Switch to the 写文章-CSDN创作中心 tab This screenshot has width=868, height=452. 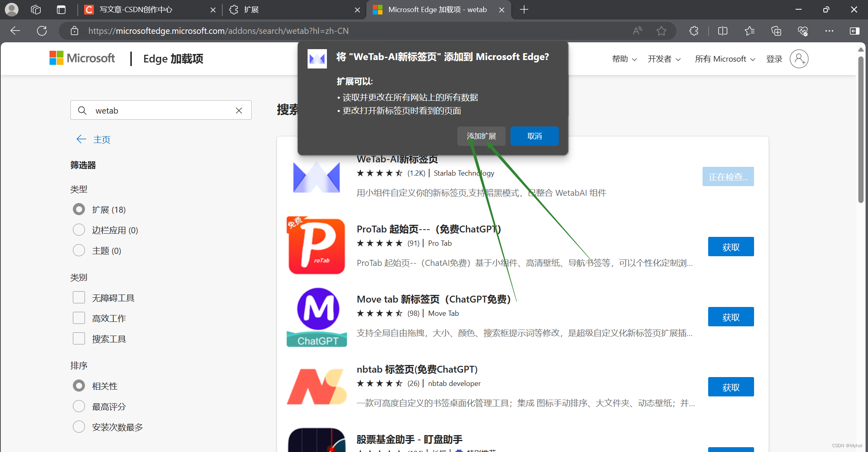pyautogui.click(x=136, y=10)
